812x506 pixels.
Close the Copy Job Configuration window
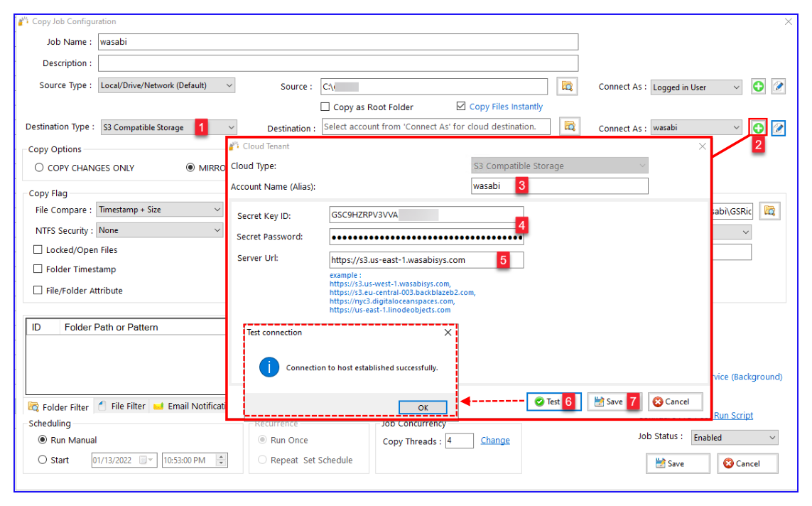(788, 22)
